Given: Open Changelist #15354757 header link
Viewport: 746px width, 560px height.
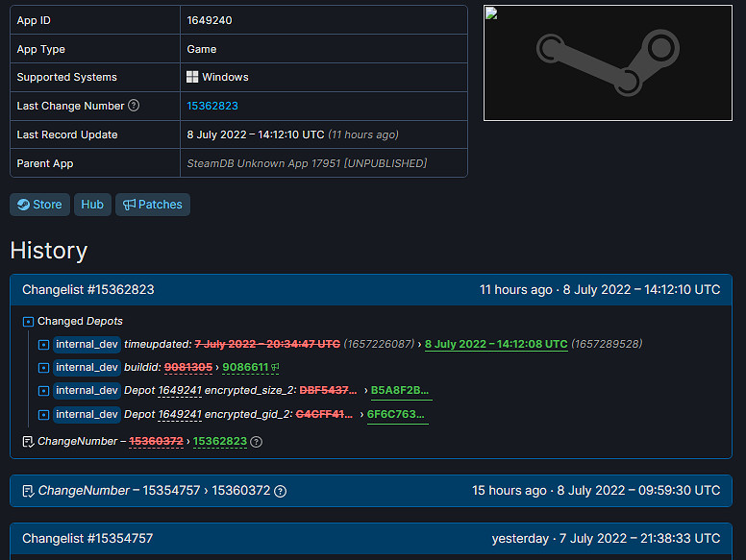Looking at the screenshot, I should (87, 538).
